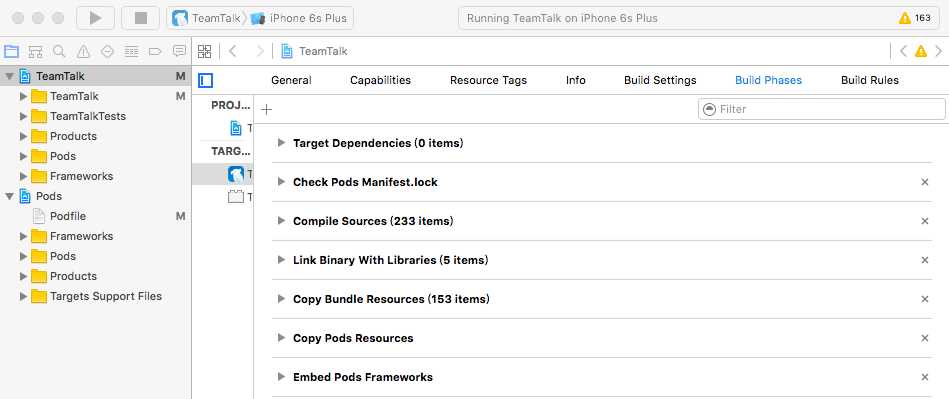Switch to the Build Settings tab
Image resolution: width=949 pixels, height=399 pixels.
coord(660,81)
